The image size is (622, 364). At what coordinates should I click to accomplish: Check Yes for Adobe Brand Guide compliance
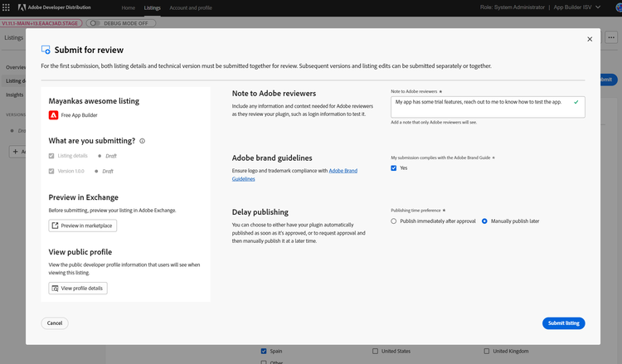click(x=393, y=168)
